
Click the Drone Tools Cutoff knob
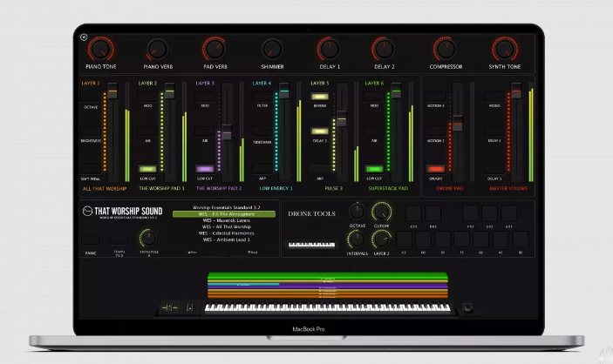click(381, 212)
